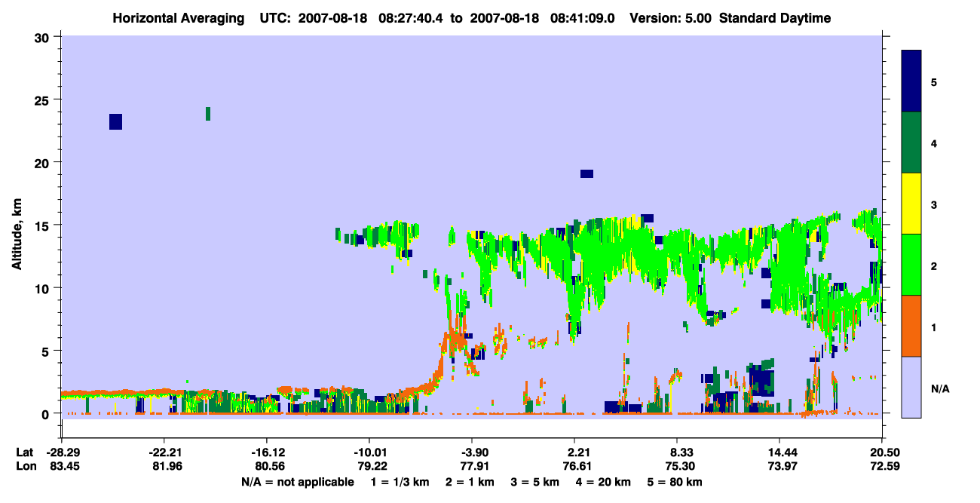Image resolution: width=980 pixels, height=503 pixels.
Task: Click the 10 altitude tick label
Action: (44, 288)
